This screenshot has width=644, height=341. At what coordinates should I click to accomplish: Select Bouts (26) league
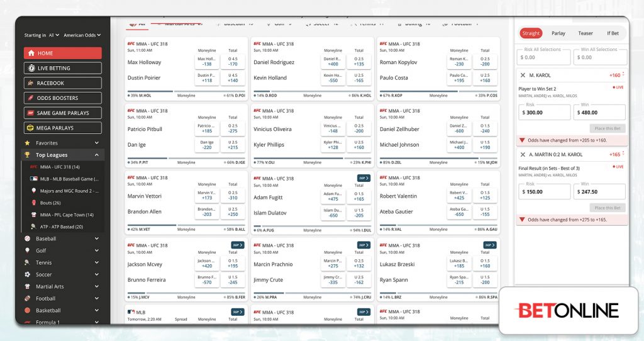pyautogui.click(x=46, y=203)
